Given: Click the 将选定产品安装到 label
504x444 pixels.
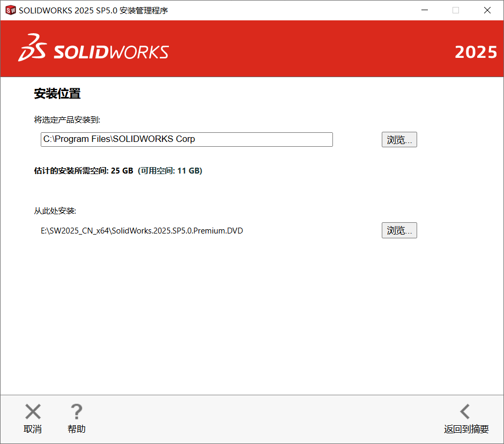Looking at the screenshot, I should tap(67, 120).
